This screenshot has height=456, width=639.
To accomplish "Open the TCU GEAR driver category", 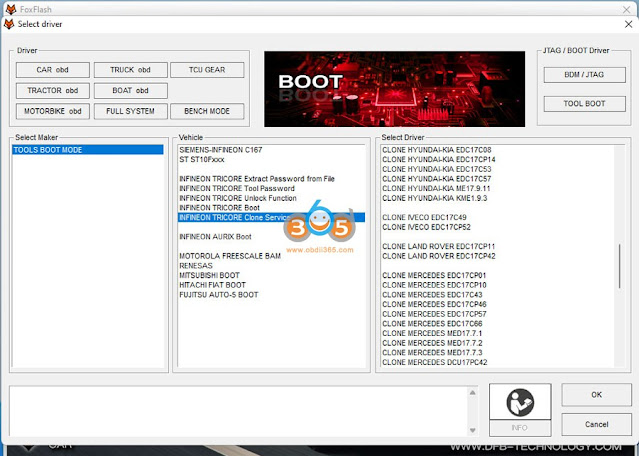I will (207, 70).
